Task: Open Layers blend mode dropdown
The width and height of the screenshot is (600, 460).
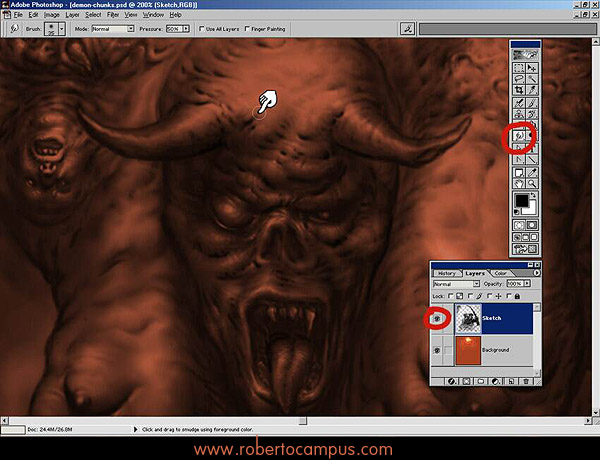Action: coord(476,284)
